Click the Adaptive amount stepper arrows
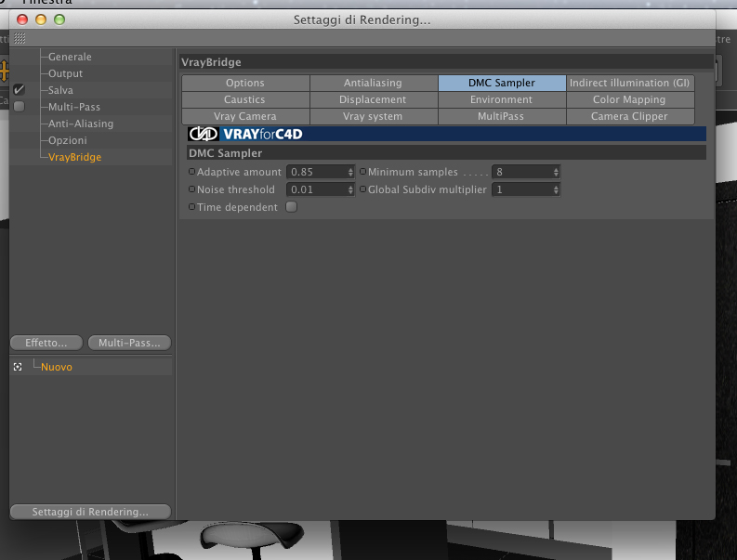The height and width of the screenshot is (560, 737). pos(350,172)
